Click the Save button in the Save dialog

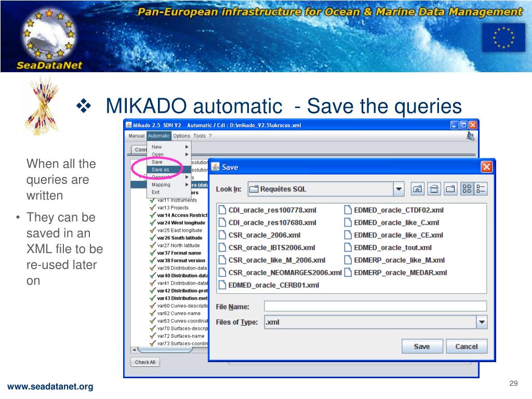pos(422,347)
